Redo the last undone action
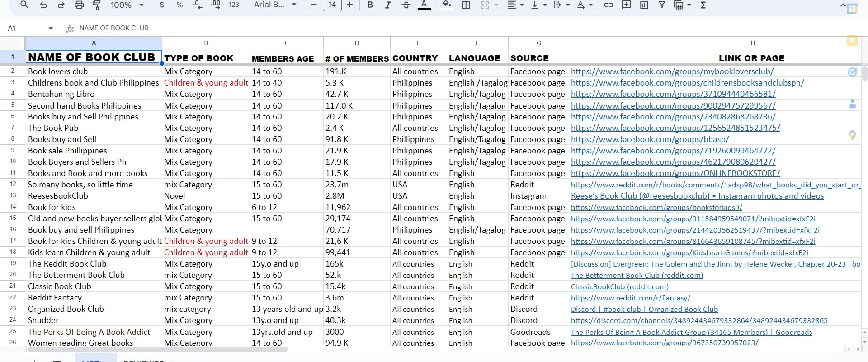This screenshot has width=868, height=362. pyautogui.click(x=61, y=5)
